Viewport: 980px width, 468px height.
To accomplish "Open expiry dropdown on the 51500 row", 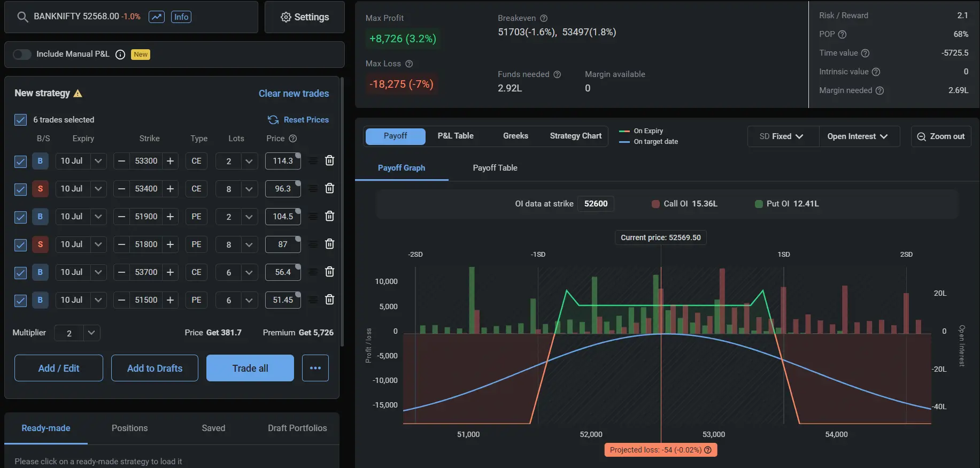I will tap(98, 300).
